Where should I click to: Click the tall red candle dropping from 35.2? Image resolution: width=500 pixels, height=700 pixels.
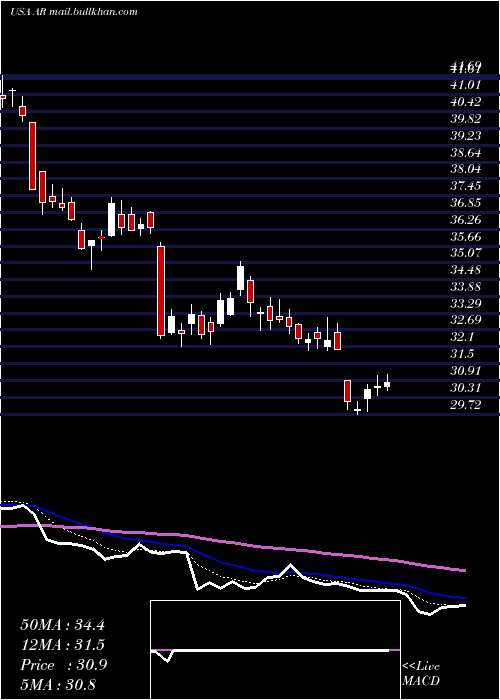tap(161, 291)
